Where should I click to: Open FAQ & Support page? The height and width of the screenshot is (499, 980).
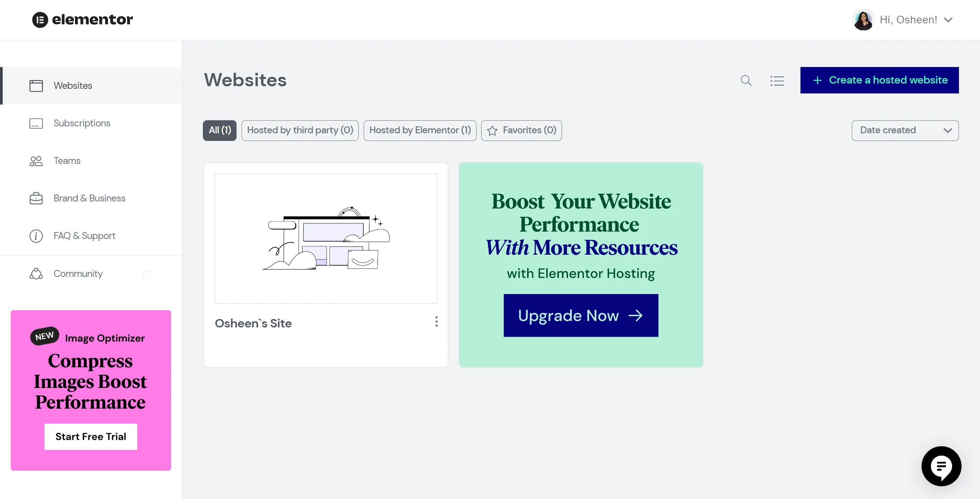pos(91,236)
